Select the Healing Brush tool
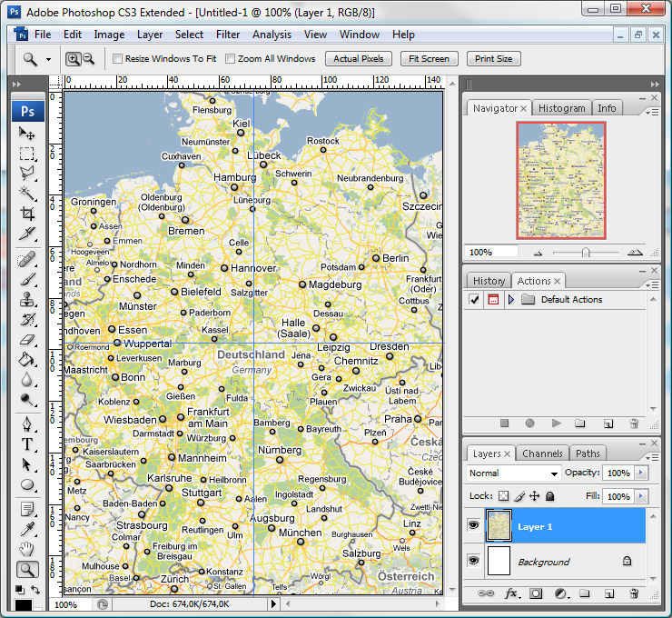The image size is (672, 618). click(x=27, y=259)
